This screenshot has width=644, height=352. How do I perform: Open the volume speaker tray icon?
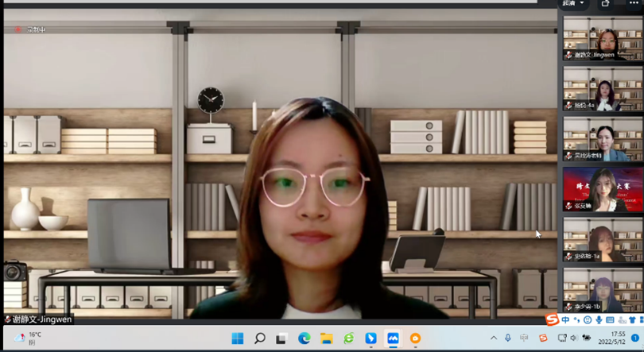click(x=574, y=338)
